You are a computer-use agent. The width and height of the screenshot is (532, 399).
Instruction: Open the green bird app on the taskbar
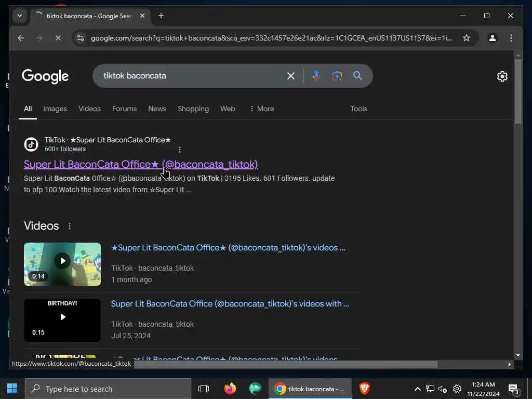click(255, 389)
